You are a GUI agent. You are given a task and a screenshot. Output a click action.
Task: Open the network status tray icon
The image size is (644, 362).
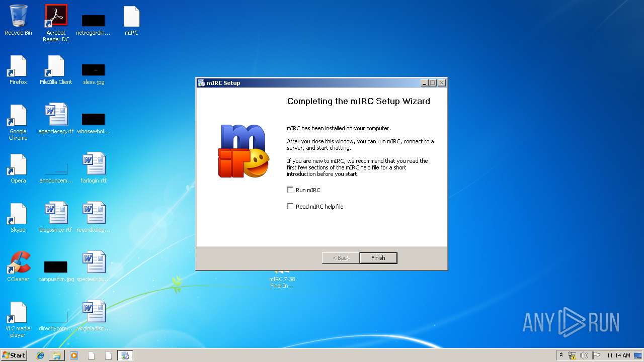pyautogui.click(x=572, y=355)
